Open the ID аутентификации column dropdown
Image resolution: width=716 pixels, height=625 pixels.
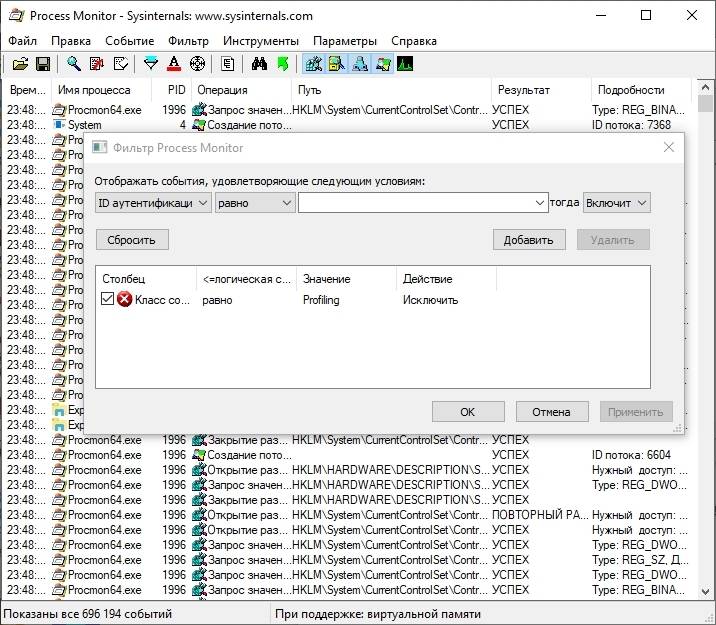(153, 203)
